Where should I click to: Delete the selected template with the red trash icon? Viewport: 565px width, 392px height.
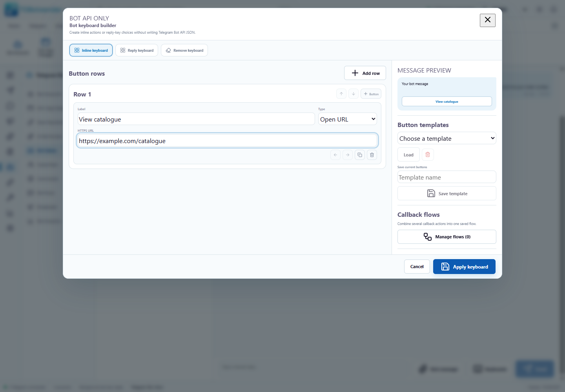[428, 155]
